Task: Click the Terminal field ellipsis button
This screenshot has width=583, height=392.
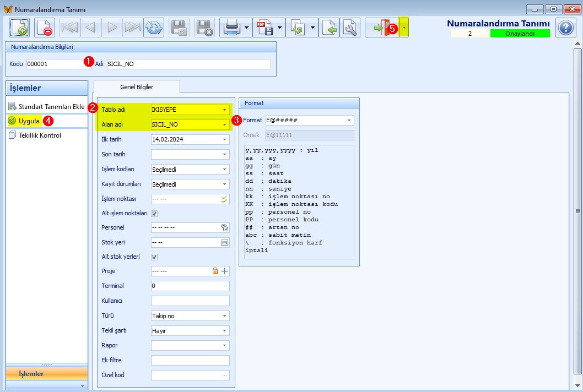Action: tap(225, 286)
